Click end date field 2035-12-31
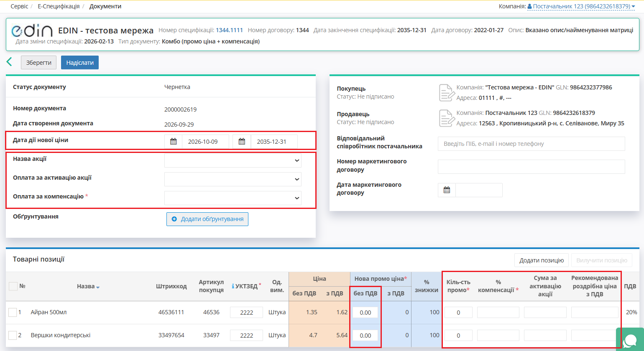Image resolution: width=644 pixels, height=351 pixels. 274,142
